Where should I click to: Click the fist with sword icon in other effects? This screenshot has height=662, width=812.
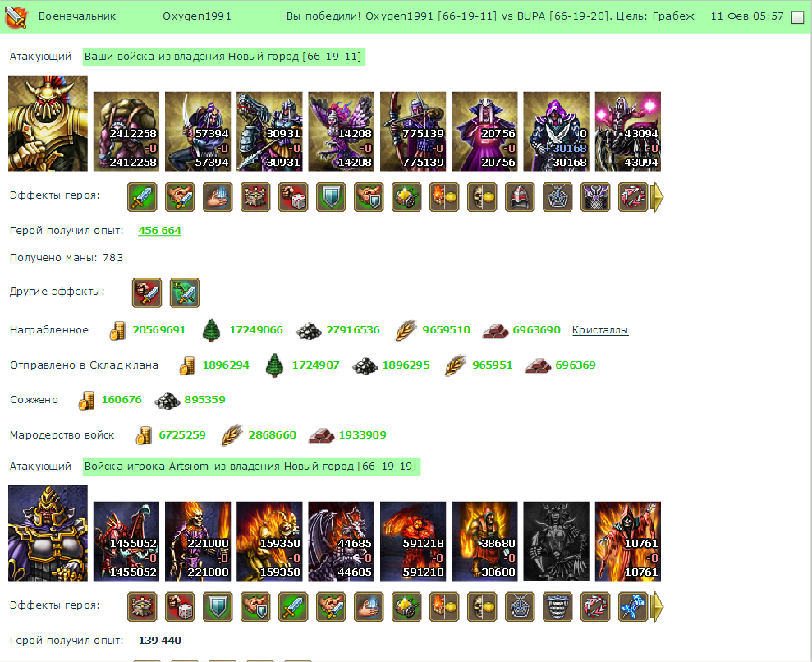[x=146, y=292]
